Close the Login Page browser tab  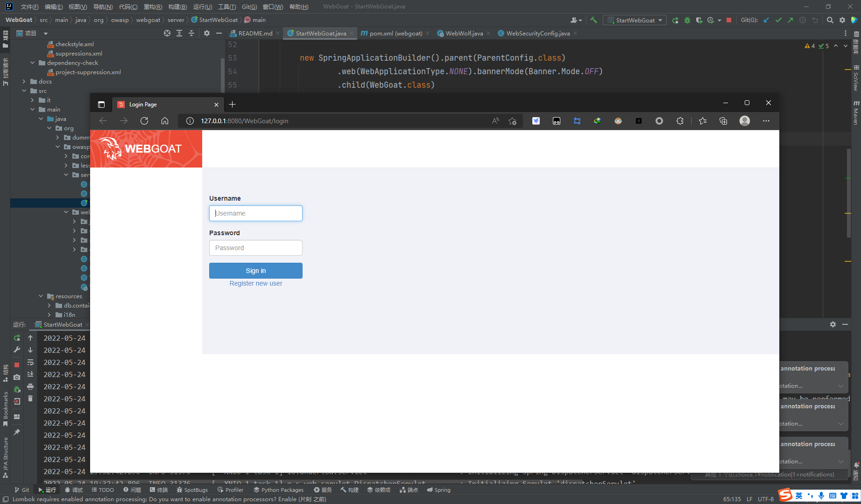coord(216,105)
